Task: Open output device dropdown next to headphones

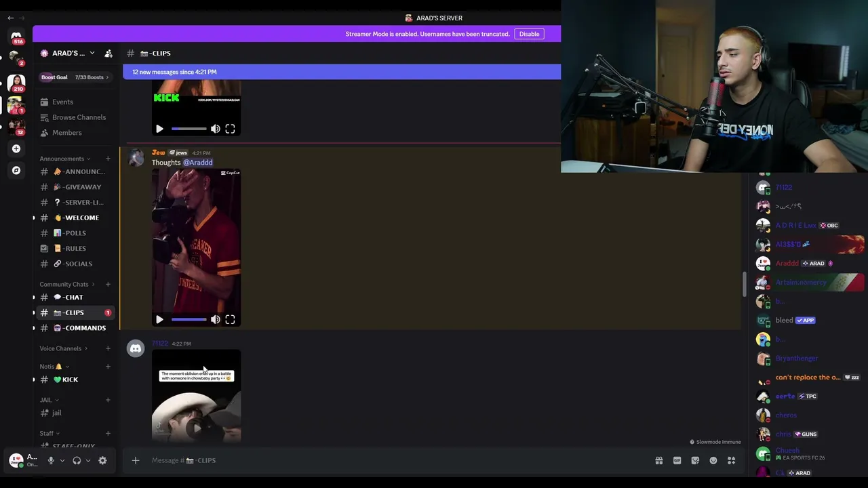Action: coord(88,460)
